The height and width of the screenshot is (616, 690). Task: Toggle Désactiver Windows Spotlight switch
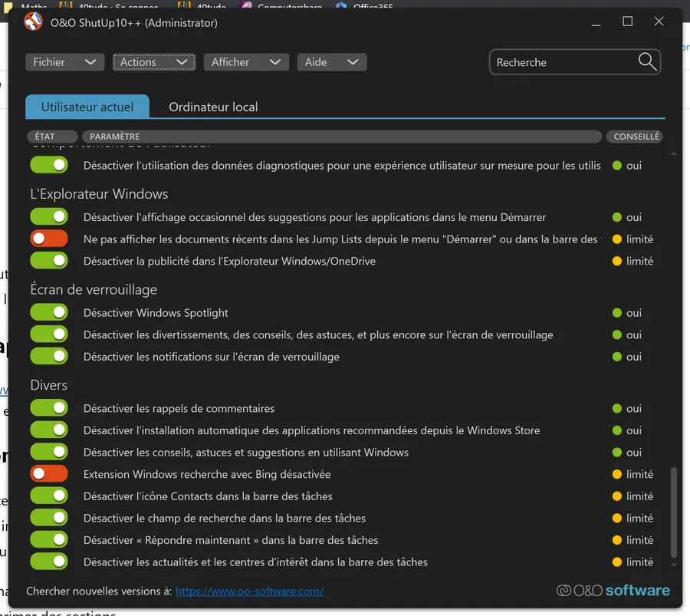(x=49, y=312)
